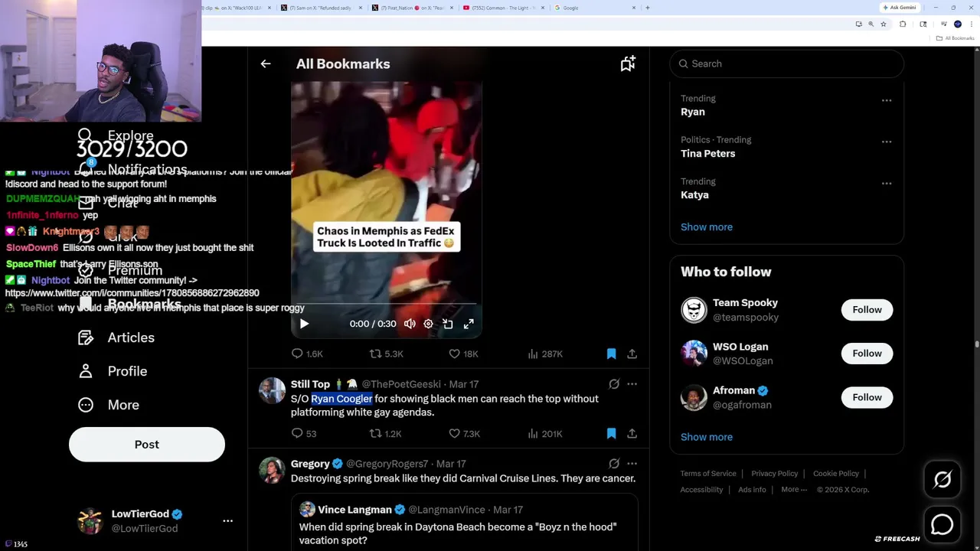Open @ThePoetGeeski profile handle

pyautogui.click(x=401, y=384)
